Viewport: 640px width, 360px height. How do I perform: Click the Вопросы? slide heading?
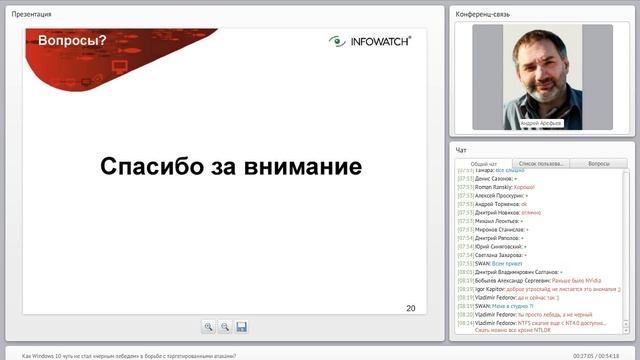coord(72,40)
